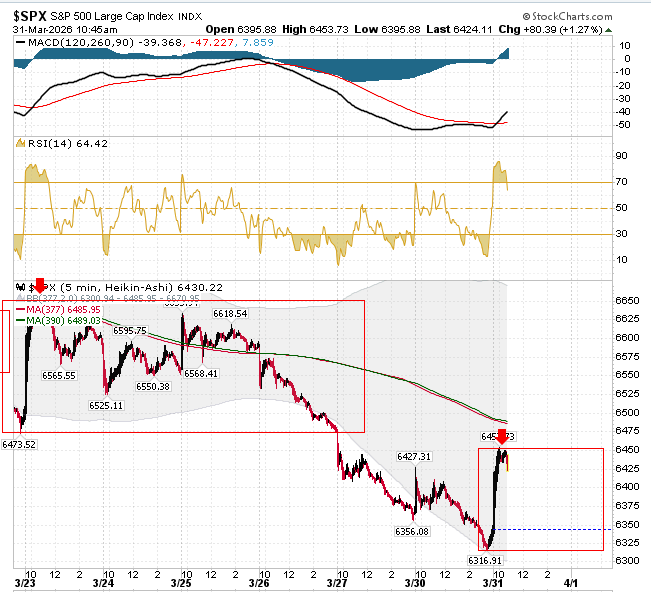Screen dimensions: 651x592
Task: Select the 3/31 date on the time axis
Action: [x=493, y=583]
